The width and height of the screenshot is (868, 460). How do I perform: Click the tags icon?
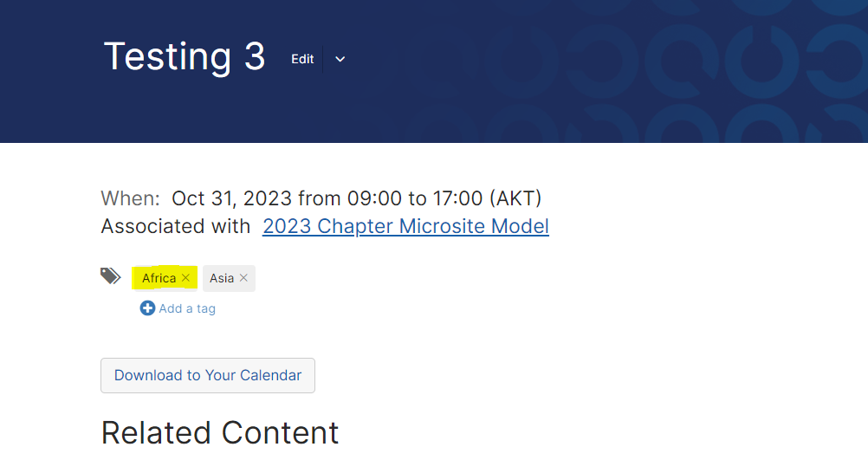[111, 276]
